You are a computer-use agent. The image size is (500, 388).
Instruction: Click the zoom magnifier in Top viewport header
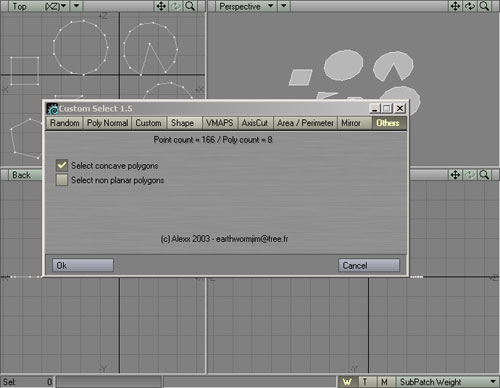tap(190, 6)
